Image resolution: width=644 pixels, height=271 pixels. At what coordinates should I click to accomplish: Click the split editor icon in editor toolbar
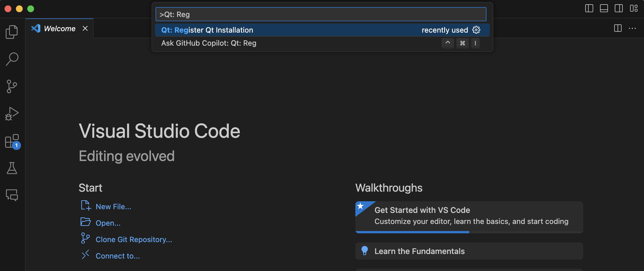coord(618,28)
